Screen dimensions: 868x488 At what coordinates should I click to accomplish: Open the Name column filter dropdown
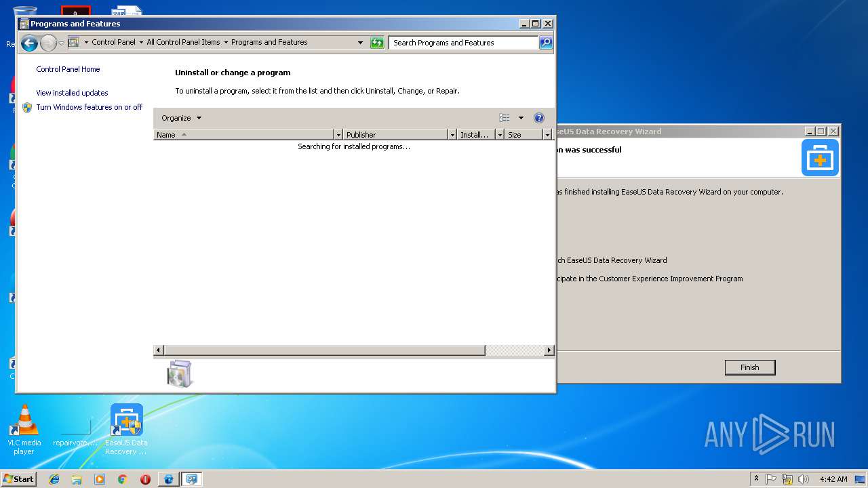pos(338,135)
